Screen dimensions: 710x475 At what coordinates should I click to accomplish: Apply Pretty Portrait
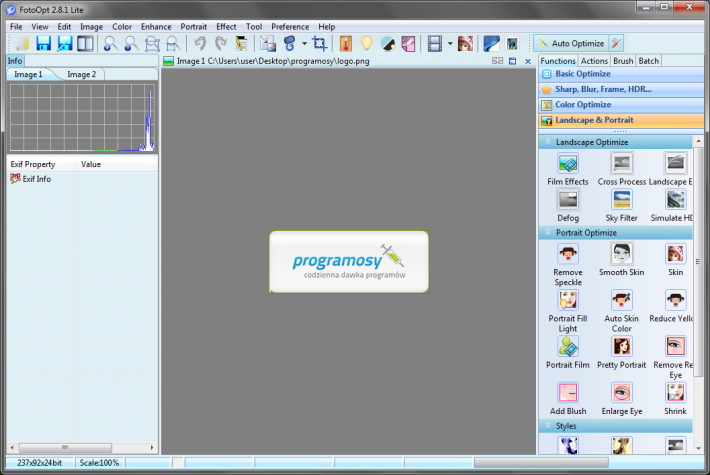coord(621,353)
